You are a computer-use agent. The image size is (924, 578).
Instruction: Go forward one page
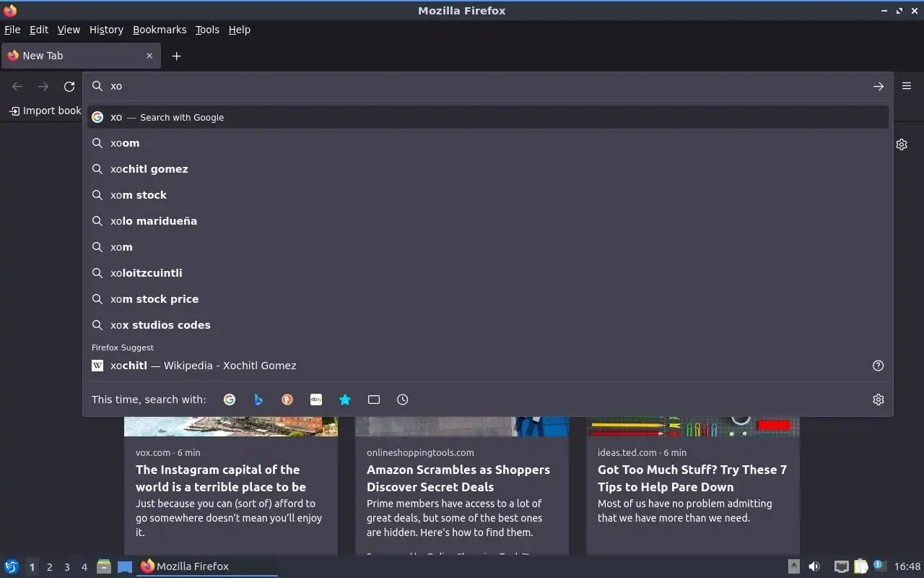43,86
